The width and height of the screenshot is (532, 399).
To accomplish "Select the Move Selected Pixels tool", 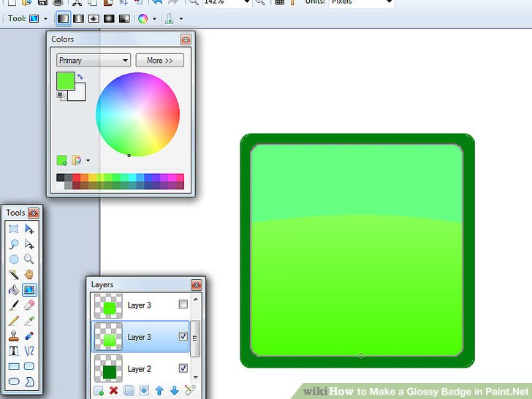I will click(x=29, y=229).
